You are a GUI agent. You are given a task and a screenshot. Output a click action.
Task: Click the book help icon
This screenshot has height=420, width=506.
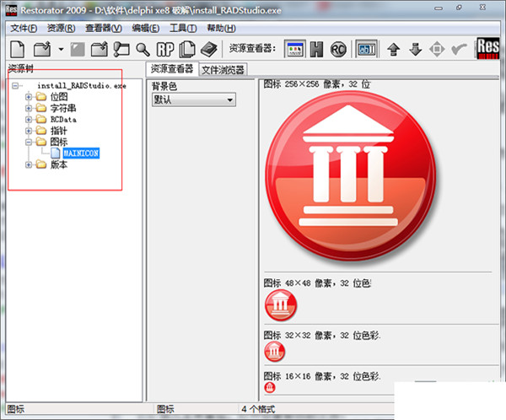pos(208,49)
